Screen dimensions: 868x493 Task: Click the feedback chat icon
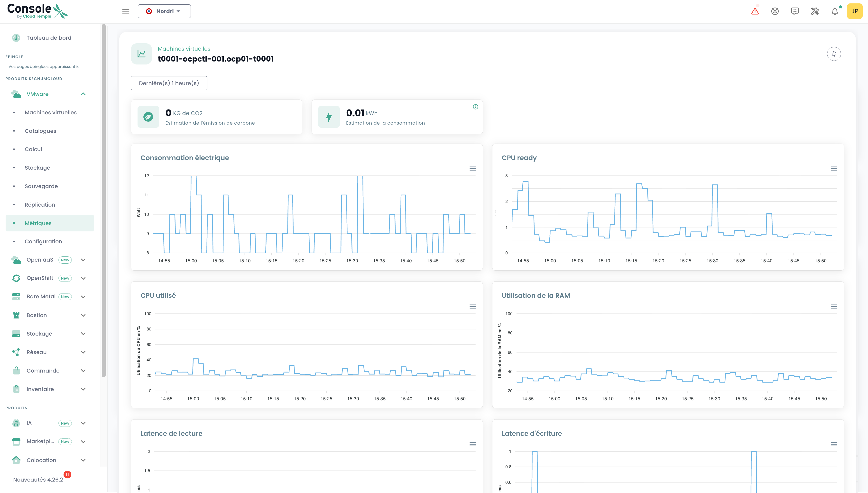pyautogui.click(x=795, y=11)
